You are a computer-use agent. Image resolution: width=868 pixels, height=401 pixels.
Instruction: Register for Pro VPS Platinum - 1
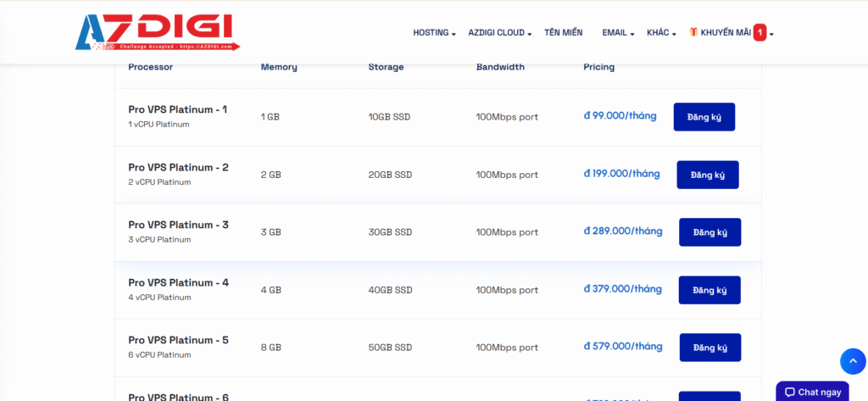coord(704,117)
